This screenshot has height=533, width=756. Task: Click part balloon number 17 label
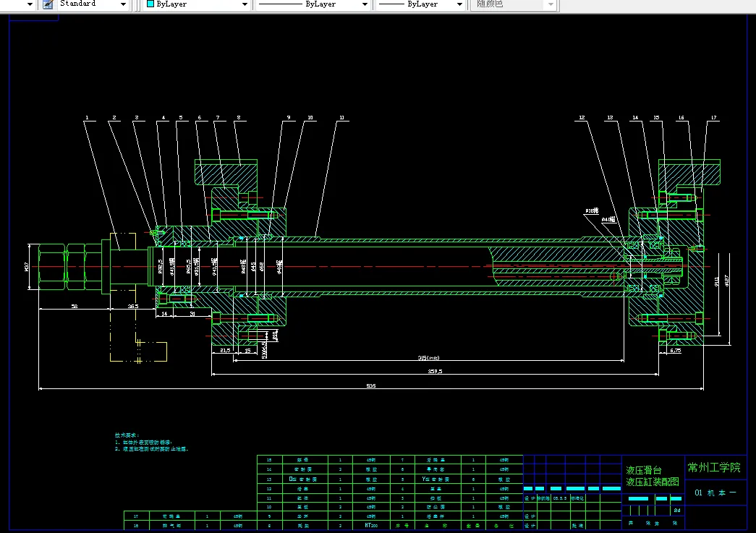tap(713, 117)
